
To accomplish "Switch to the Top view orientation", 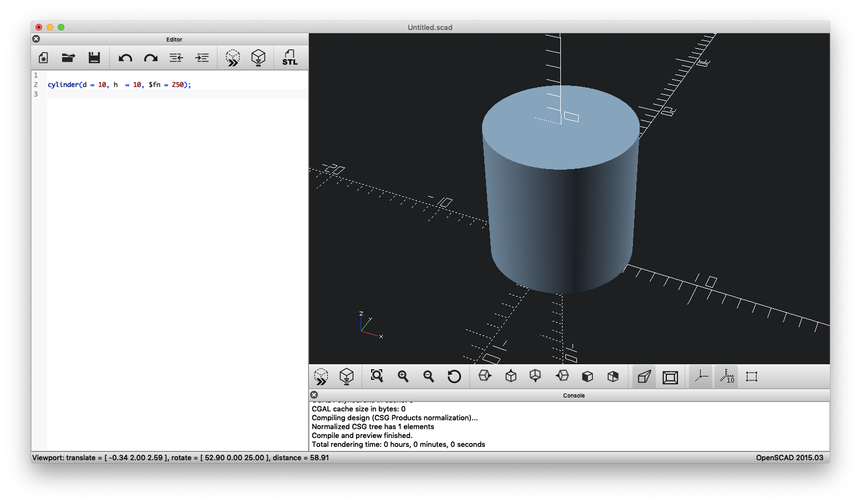I will (x=511, y=376).
